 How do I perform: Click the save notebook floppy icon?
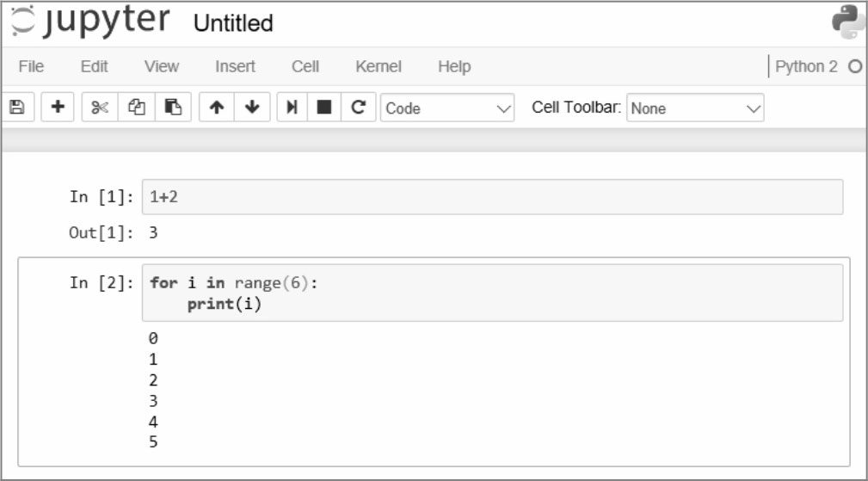18,107
